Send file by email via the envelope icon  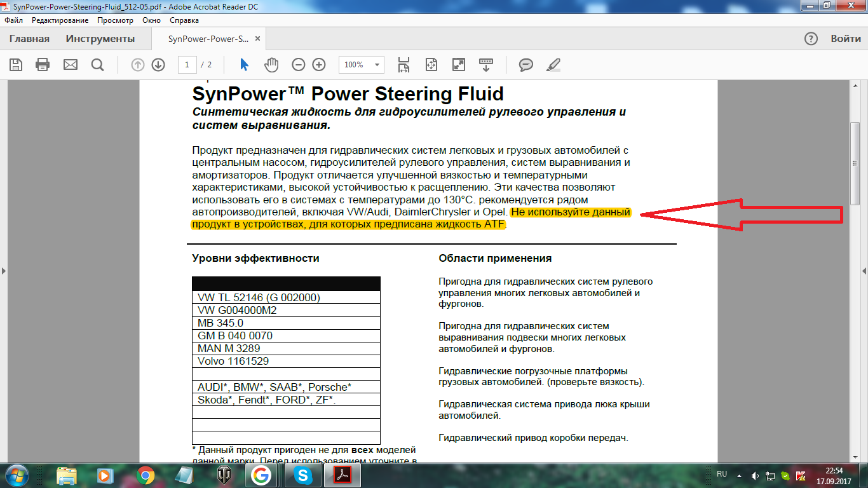70,64
